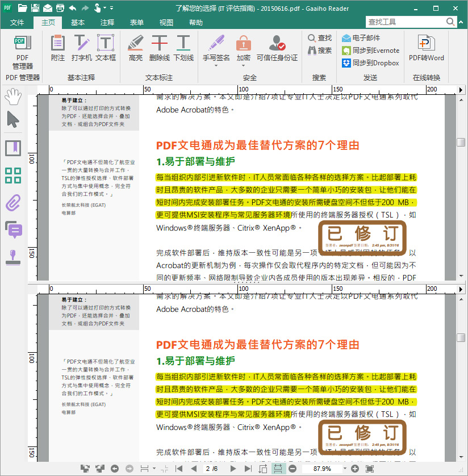Open the 文件 menu
Image resolution: width=468 pixels, height=476 pixels.
(x=16, y=23)
